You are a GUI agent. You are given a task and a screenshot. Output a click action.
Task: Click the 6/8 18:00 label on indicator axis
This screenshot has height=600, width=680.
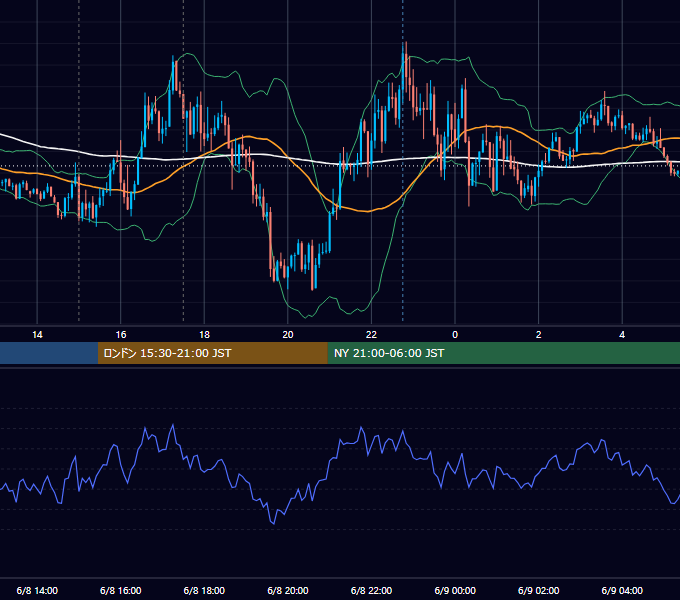coord(204,590)
